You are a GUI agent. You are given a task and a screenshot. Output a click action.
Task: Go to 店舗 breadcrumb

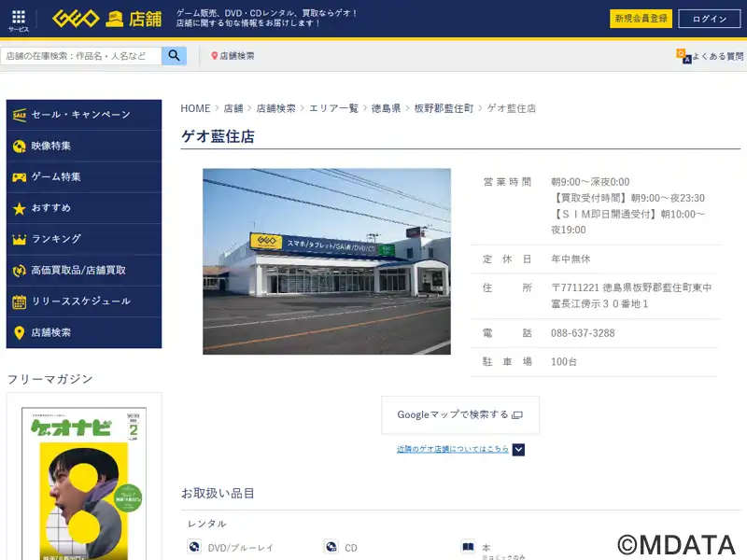pyautogui.click(x=233, y=108)
